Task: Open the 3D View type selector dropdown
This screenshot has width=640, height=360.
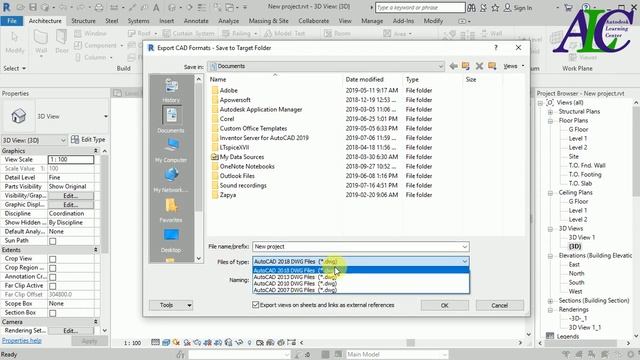Action: point(106,116)
